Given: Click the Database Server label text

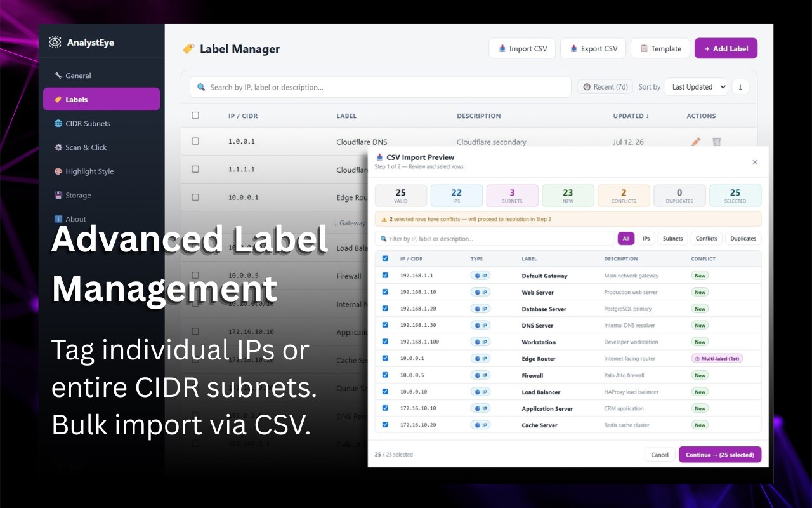Looking at the screenshot, I should pyautogui.click(x=545, y=309).
